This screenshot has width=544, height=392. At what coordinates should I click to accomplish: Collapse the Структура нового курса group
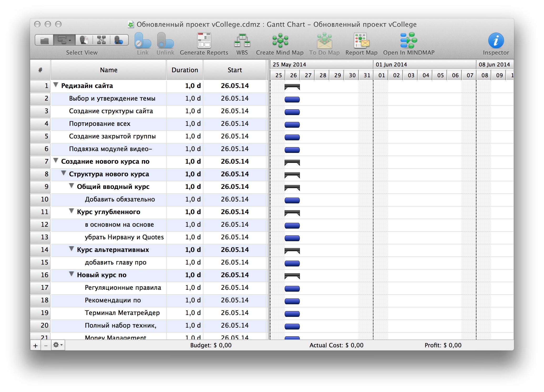click(x=64, y=173)
